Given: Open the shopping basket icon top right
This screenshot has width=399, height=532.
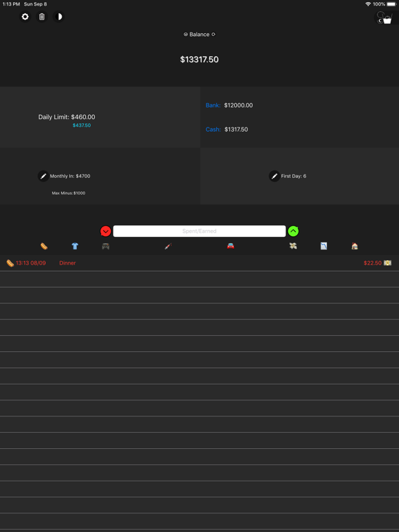Looking at the screenshot, I should (x=384, y=17).
